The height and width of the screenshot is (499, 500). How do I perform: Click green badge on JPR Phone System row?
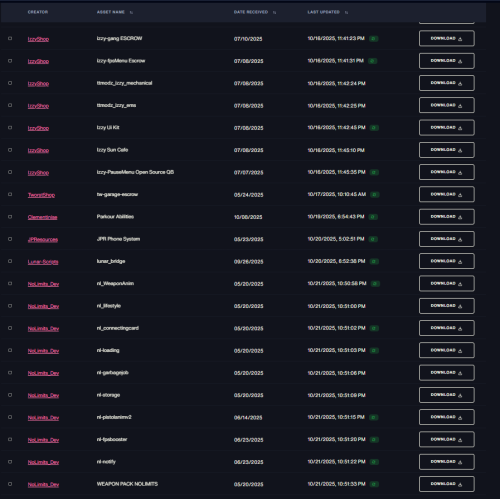[373, 239]
